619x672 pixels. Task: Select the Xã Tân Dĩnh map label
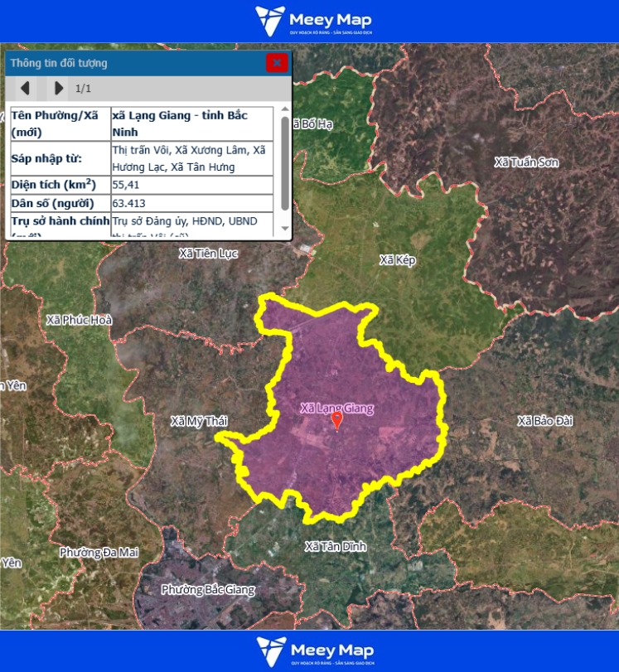pos(335,547)
